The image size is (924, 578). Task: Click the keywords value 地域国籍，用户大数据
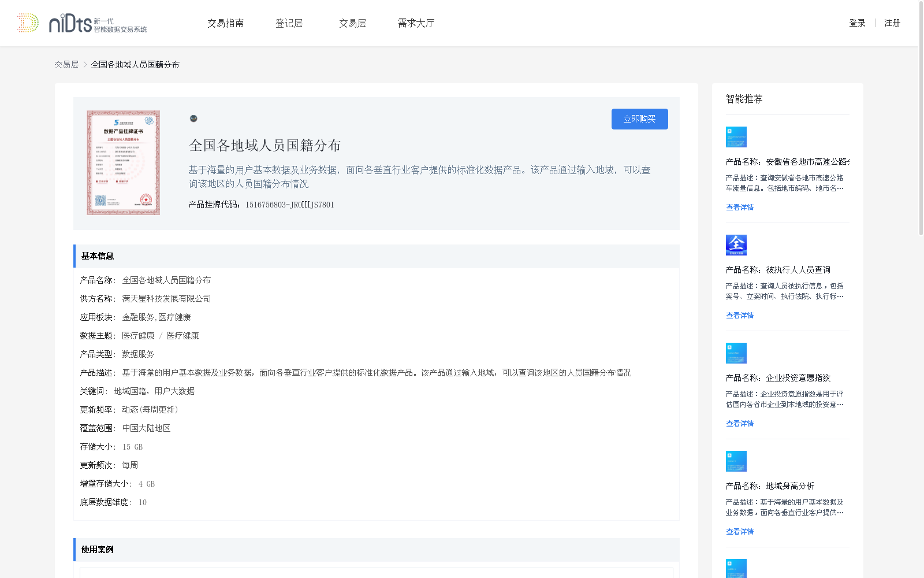click(154, 391)
